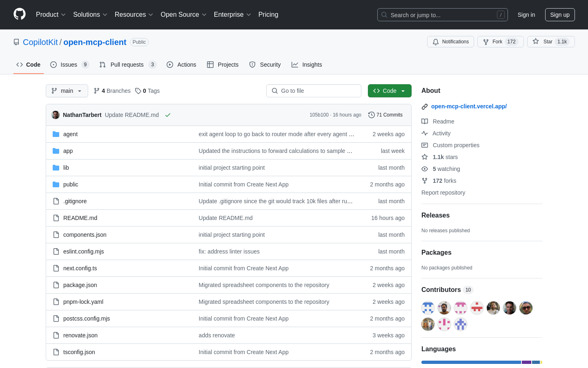Click the Readme book icon
The height and width of the screenshot is (368, 588).
425,121
